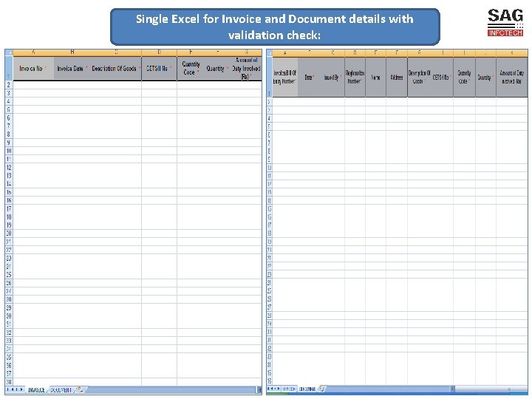
Task: Select 'Amount of Duty Involved (Rs)' in INVOICE sheet
Action: pos(246,69)
